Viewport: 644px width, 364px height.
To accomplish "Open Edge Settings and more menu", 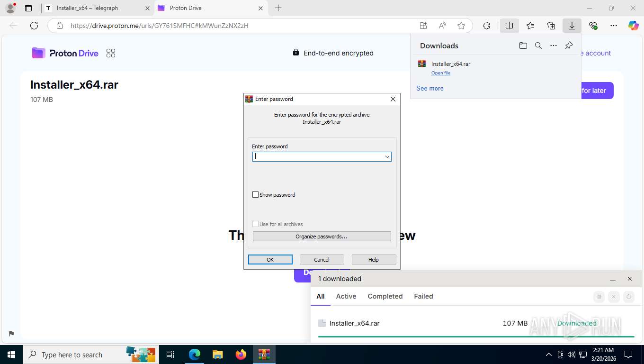I will coord(614,26).
